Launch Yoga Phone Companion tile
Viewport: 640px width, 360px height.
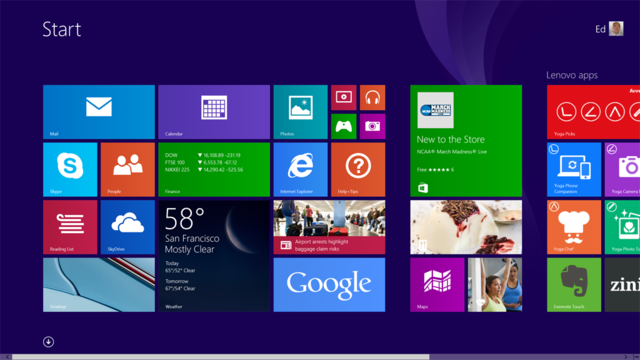click(x=574, y=169)
